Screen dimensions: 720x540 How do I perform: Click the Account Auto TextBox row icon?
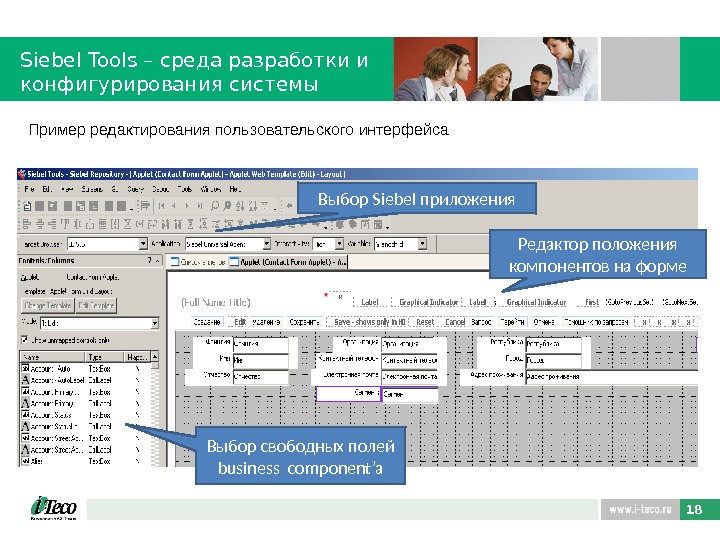[26, 368]
